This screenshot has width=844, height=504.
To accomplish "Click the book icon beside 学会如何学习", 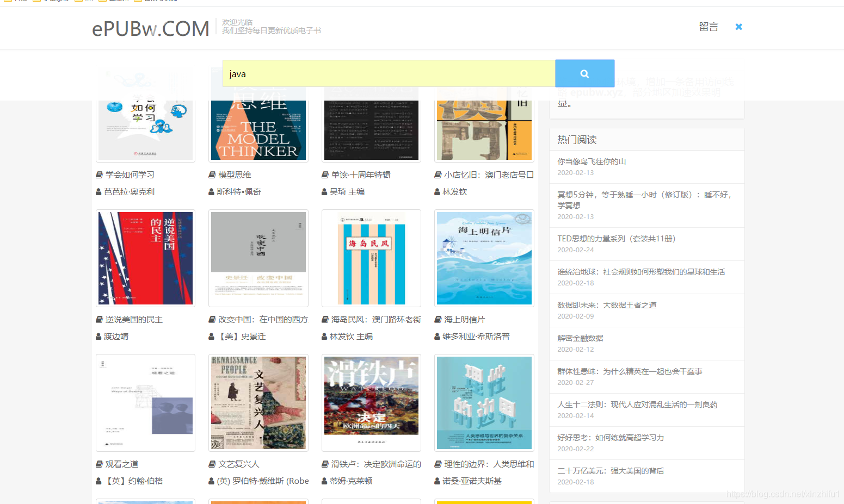I will click(100, 175).
